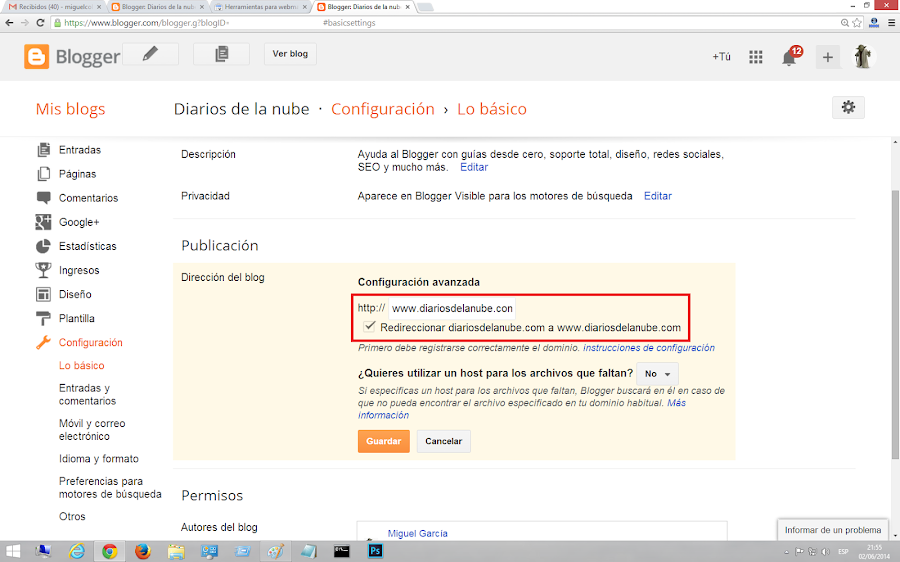The image size is (900, 562).
Task: Open Windows Start button
Action: [x=11, y=551]
